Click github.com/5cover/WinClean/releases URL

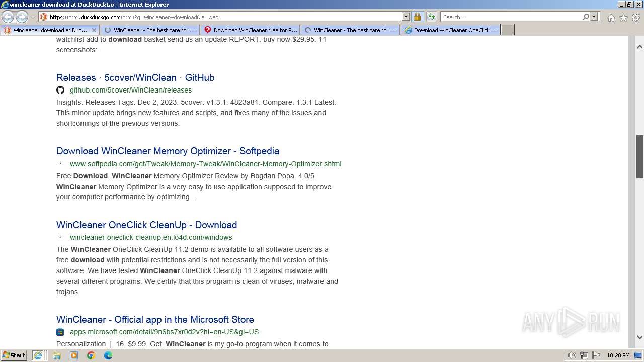click(131, 90)
